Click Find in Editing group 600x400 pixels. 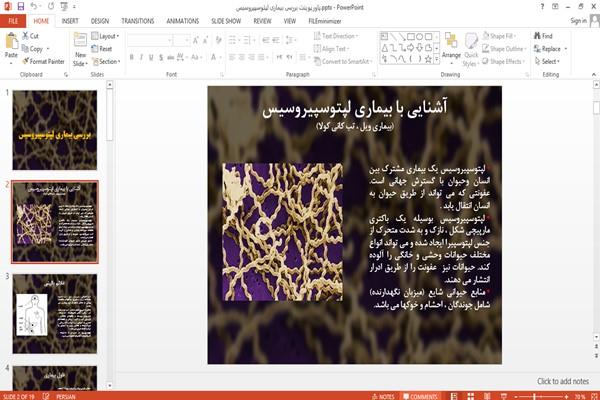pyautogui.click(x=544, y=36)
